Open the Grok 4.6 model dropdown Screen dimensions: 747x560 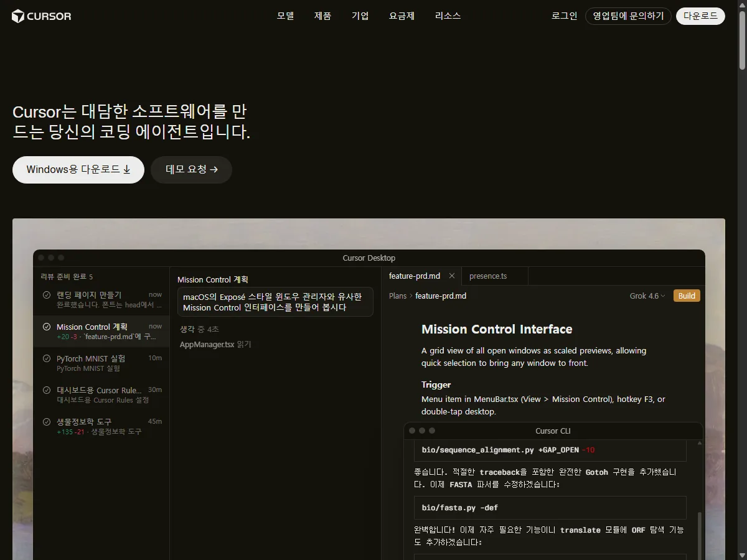pos(647,296)
